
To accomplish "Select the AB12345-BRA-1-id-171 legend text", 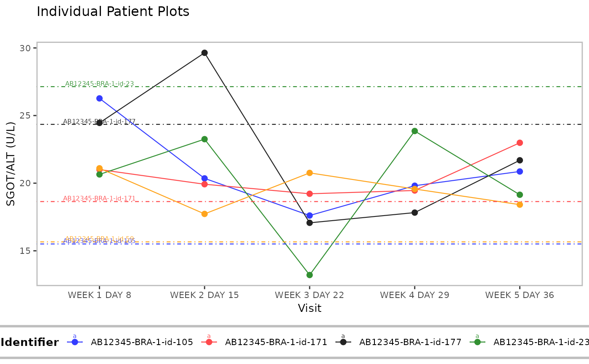I will tap(276, 342).
